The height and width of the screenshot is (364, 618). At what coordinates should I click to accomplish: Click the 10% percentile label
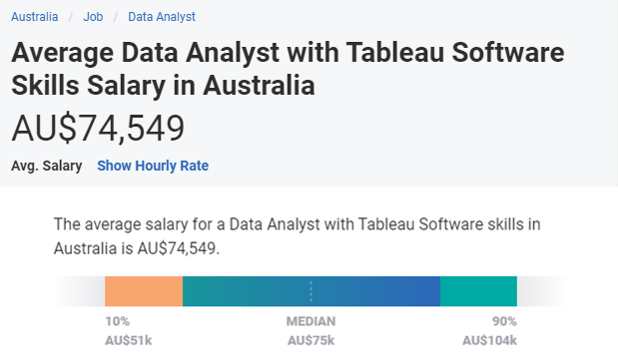pyautogui.click(x=117, y=321)
